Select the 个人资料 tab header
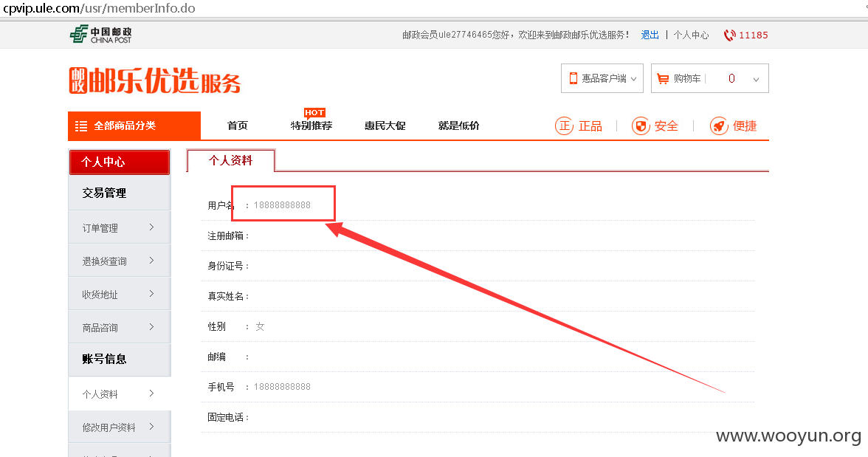The width and height of the screenshot is (868, 457). [x=231, y=161]
